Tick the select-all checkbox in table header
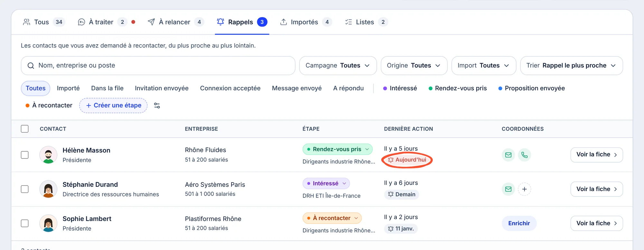The height and width of the screenshot is (250, 644). 25,129
